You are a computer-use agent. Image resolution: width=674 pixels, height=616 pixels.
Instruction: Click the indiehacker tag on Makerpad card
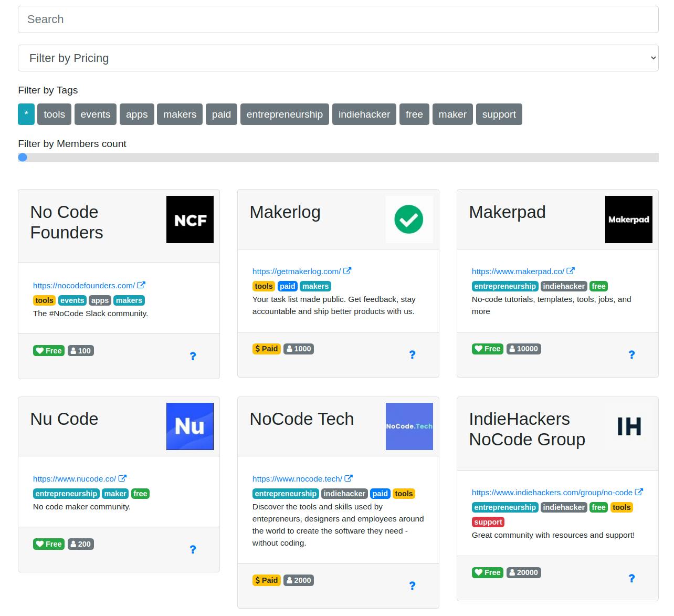click(x=564, y=286)
